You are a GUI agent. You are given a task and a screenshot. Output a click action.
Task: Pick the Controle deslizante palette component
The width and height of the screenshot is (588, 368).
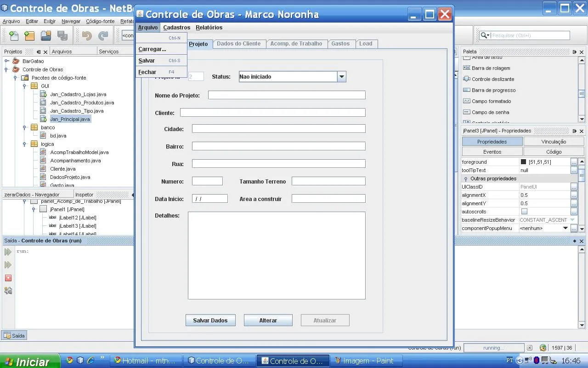tap(493, 79)
